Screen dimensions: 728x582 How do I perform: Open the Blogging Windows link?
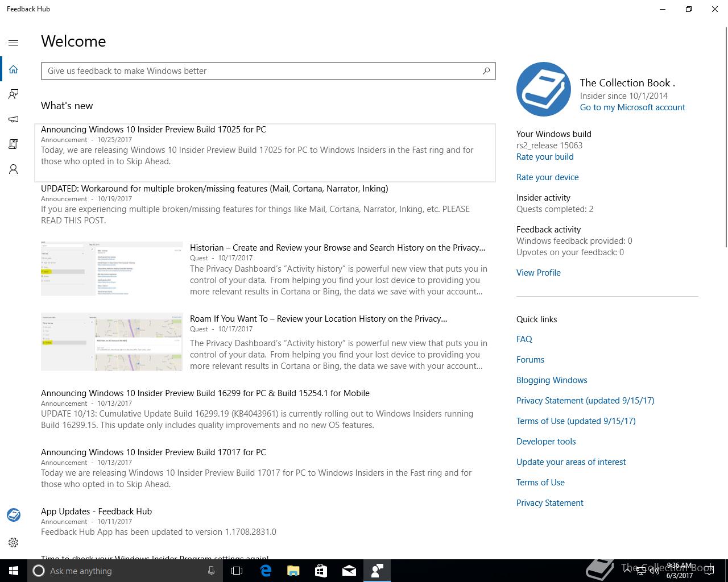552,380
